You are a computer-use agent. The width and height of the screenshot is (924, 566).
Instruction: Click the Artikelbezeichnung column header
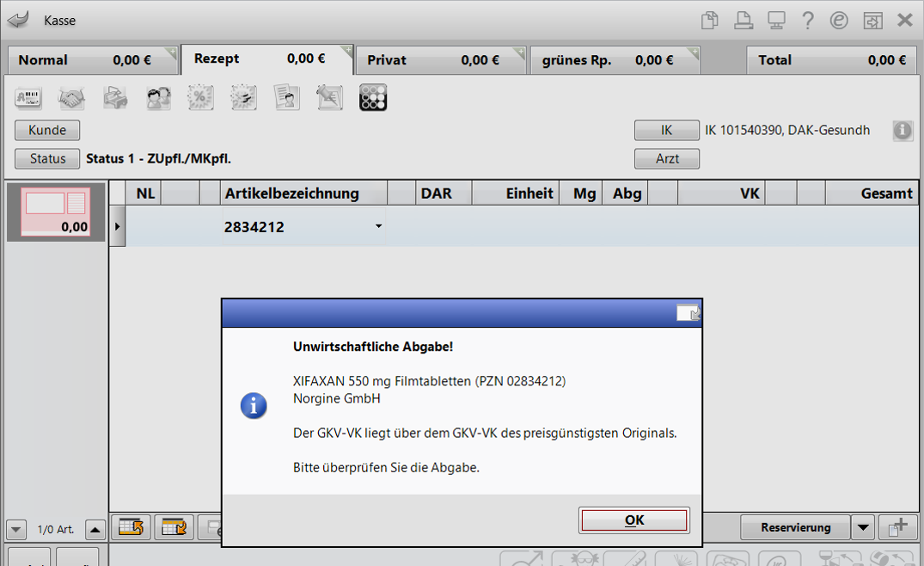pos(303,194)
